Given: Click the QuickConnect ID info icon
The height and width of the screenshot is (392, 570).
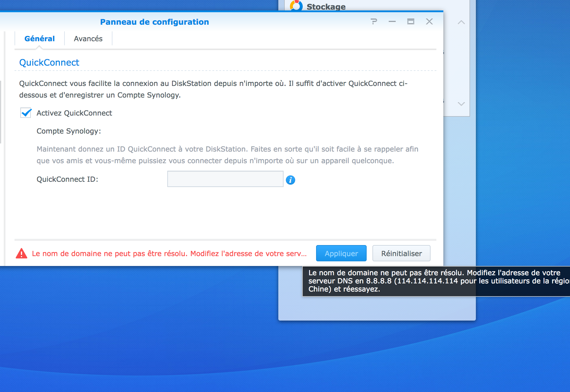Looking at the screenshot, I should point(290,180).
